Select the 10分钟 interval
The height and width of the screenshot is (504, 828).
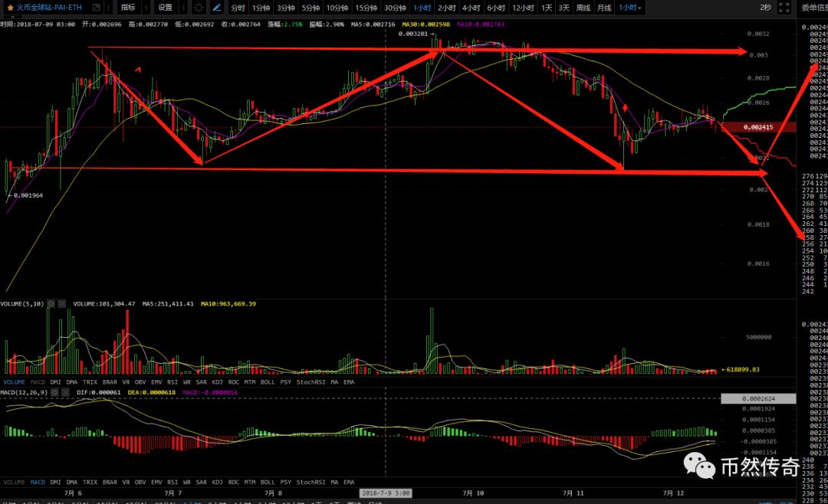337,8
